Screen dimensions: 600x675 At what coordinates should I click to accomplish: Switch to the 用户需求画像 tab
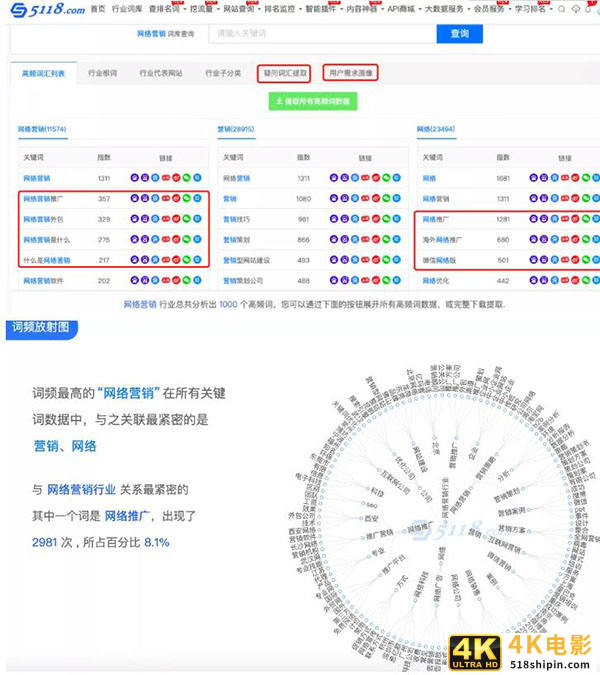click(350, 73)
